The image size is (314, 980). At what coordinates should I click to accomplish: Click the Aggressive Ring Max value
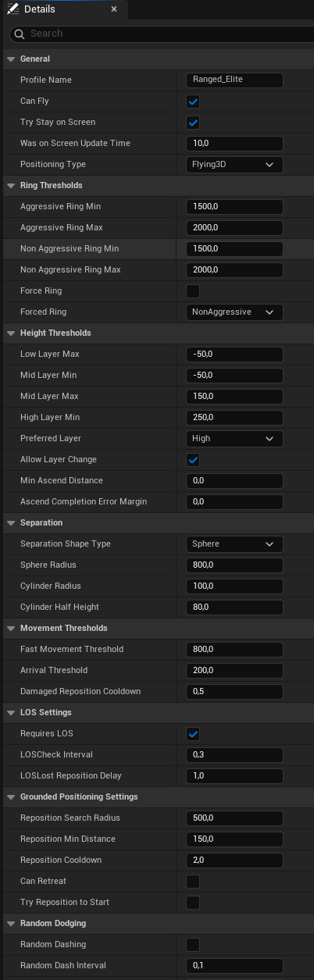point(234,228)
